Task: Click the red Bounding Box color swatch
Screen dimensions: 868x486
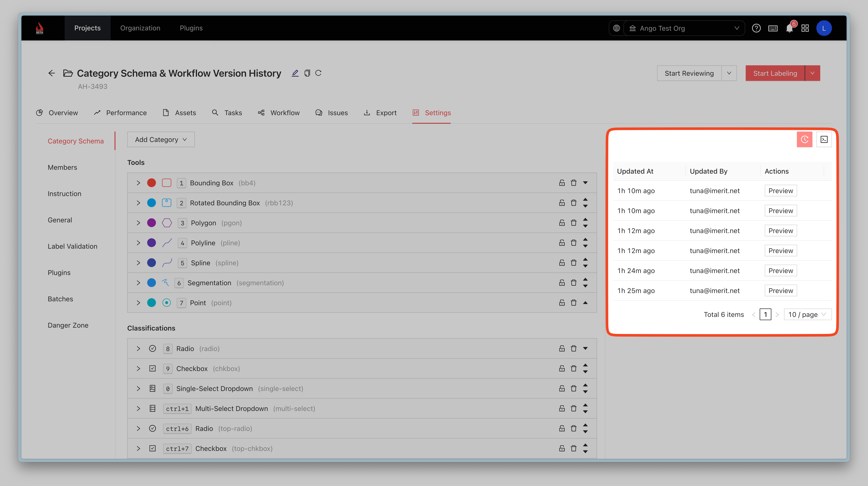Action: pyautogui.click(x=152, y=183)
